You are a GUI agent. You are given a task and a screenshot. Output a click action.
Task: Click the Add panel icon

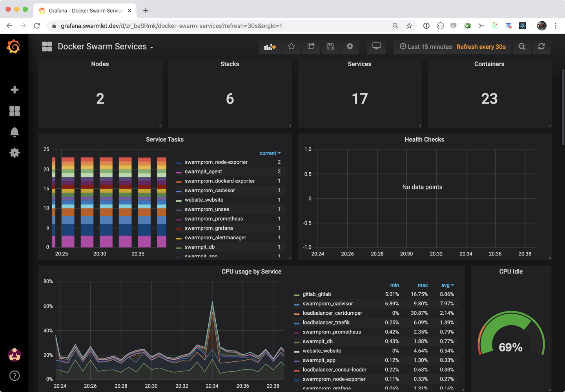pyautogui.click(x=270, y=47)
